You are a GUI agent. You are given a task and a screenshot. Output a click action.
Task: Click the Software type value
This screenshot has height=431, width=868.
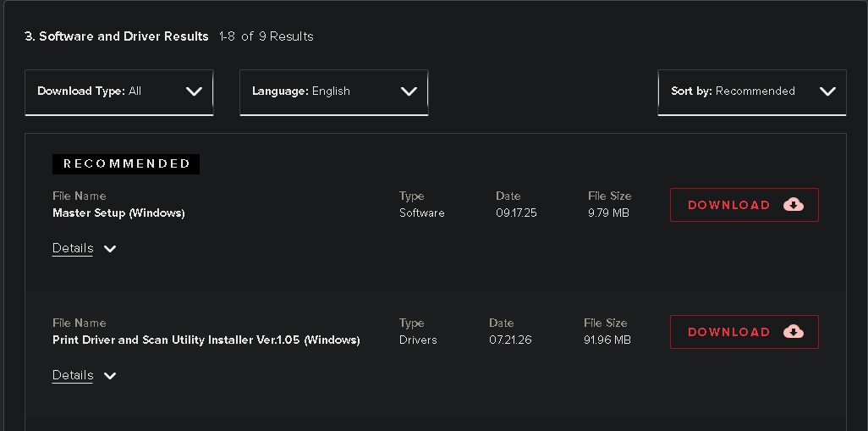422,213
